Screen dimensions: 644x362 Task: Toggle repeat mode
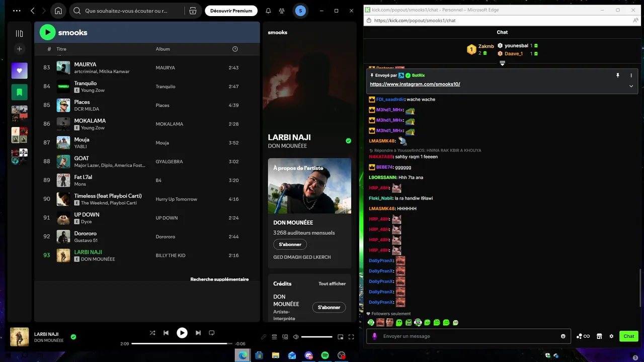coord(212,333)
